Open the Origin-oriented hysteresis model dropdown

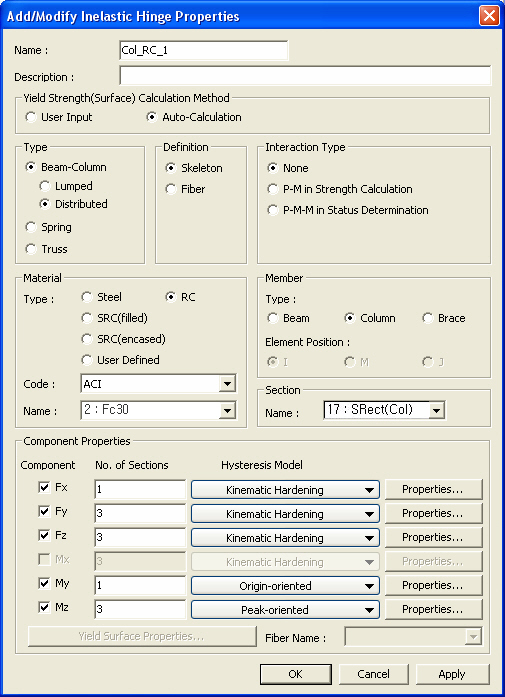point(285,586)
